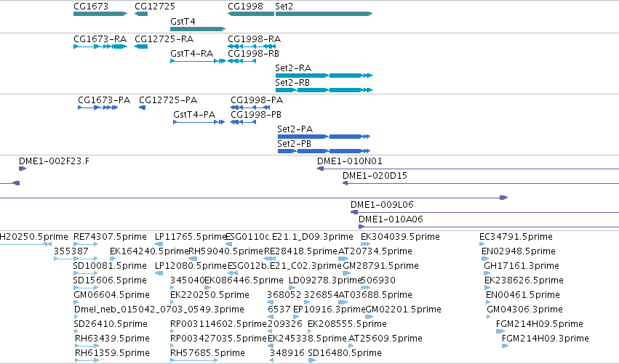Image resolution: width=619 pixels, height=364 pixels.
Task: Select the SD10081.5prime label
Action: pyautogui.click(x=110, y=266)
